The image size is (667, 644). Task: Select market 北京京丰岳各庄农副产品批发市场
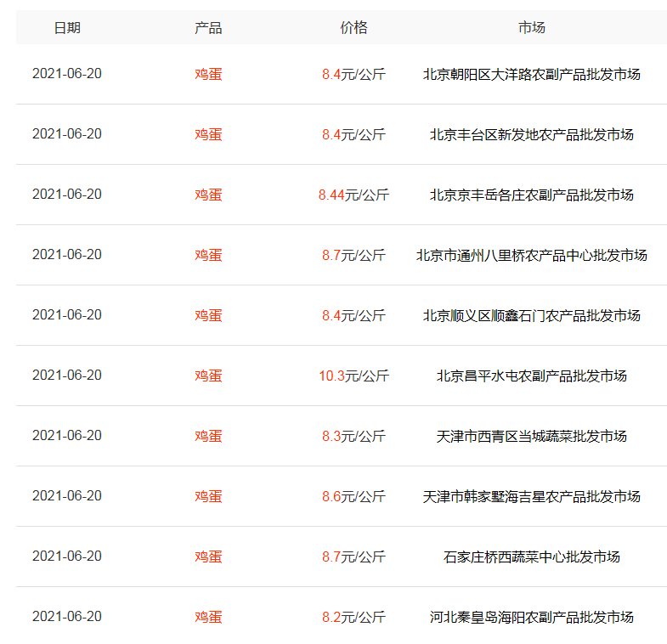pos(531,195)
